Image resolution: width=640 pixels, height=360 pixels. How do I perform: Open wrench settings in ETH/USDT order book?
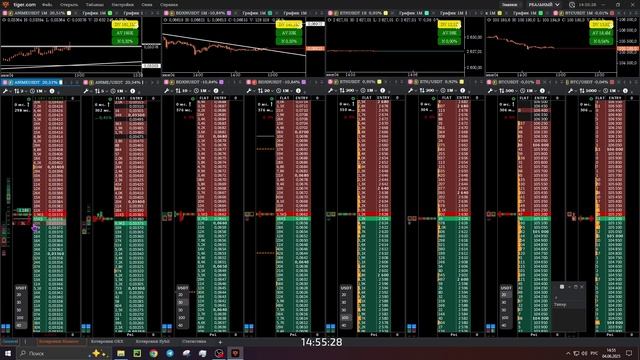411,91
